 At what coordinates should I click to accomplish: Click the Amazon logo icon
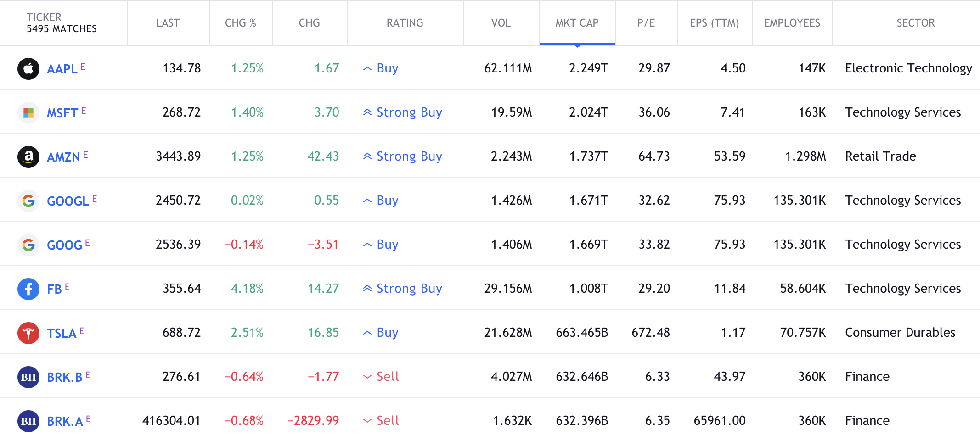(28, 157)
